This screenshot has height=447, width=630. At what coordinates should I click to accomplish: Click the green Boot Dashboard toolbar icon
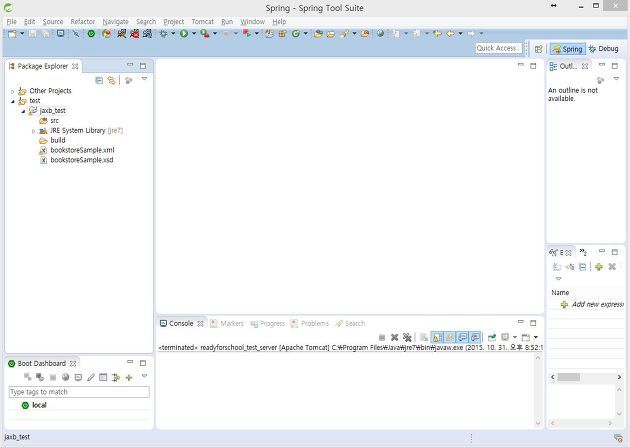click(91, 34)
